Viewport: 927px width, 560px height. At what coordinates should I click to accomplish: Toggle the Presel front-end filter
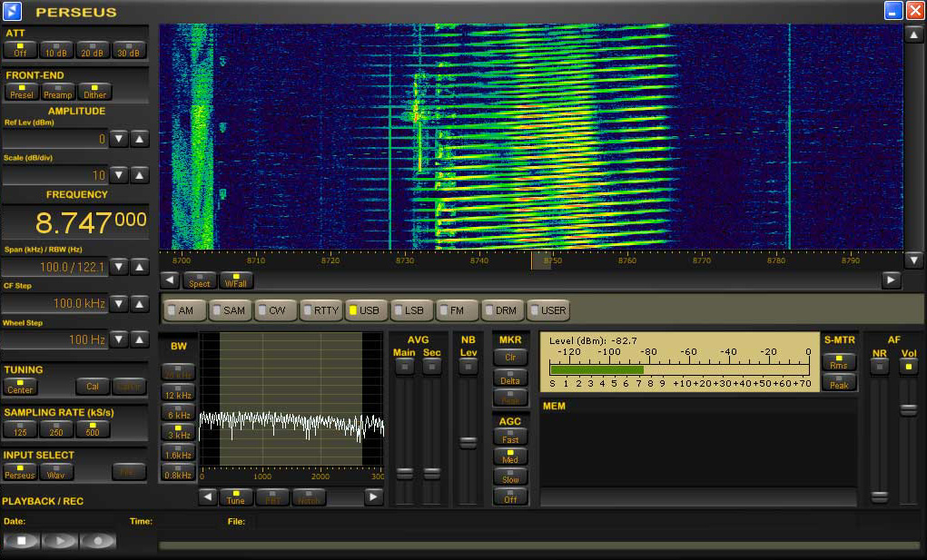[x=22, y=92]
